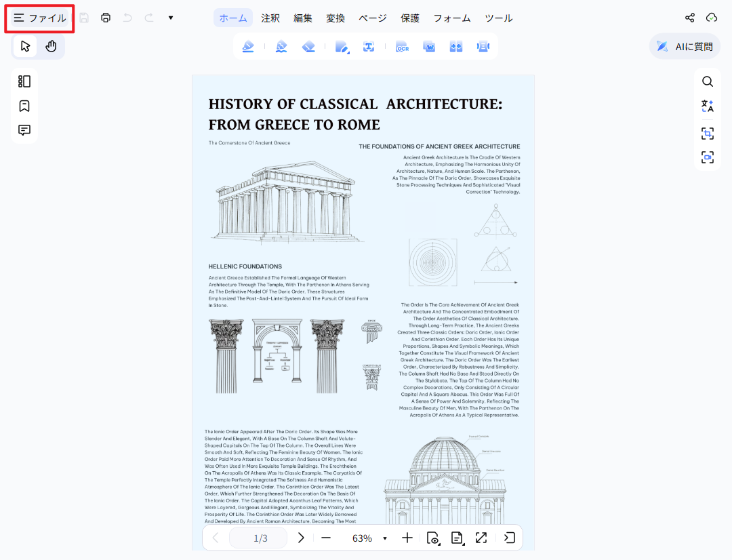Image resolution: width=732 pixels, height=560 pixels.
Task: Go to the previous page arrow
Action: (x=216, y=538)
